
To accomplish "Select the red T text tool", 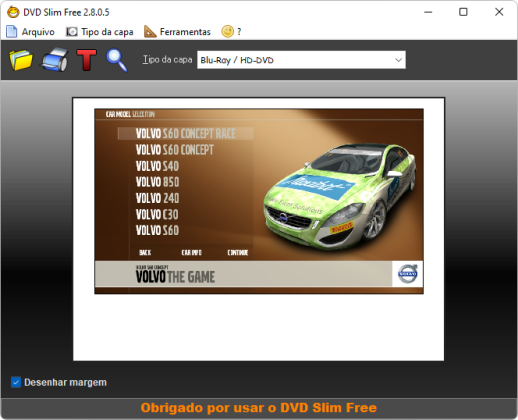I will pyautogui.click(x=87, y=60).
